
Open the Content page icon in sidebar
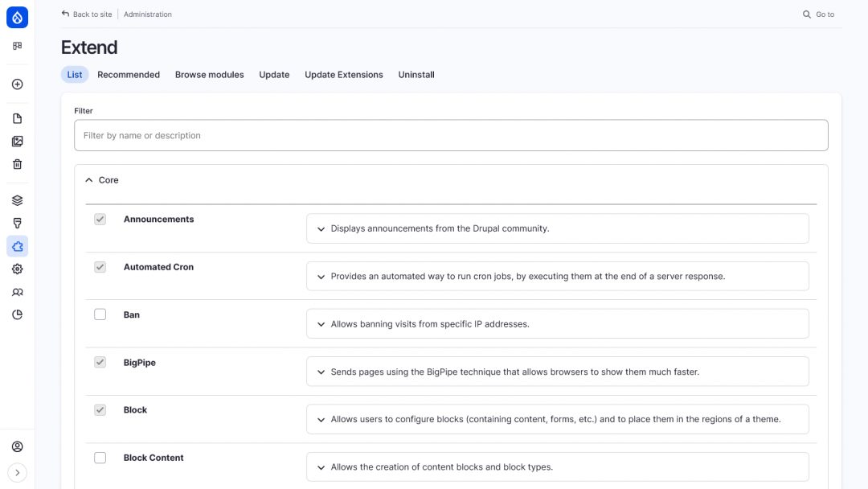tap(17, 118)
